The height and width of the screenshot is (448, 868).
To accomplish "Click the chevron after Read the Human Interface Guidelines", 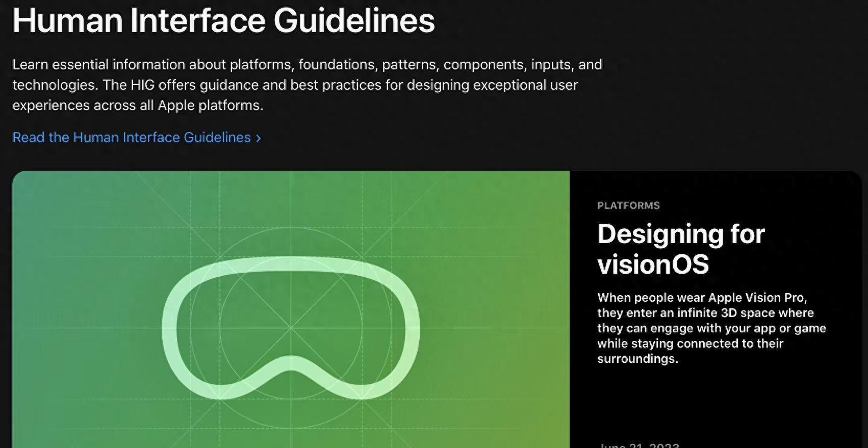I will [x=258, y=138].
